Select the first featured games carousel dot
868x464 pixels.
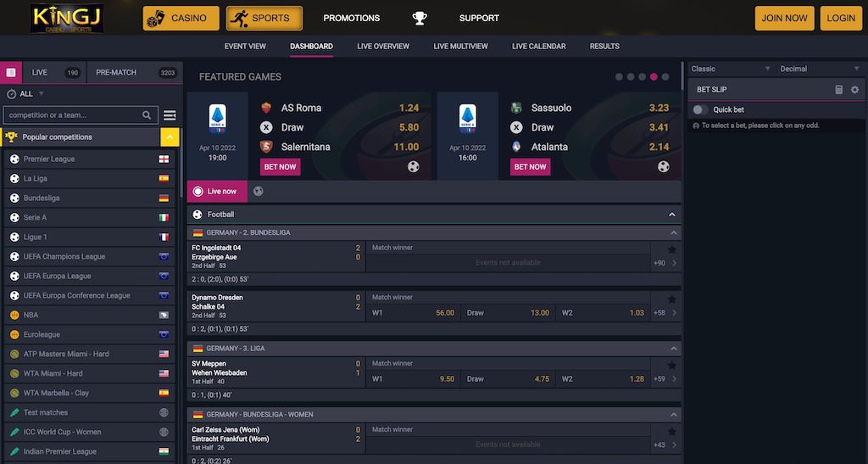(x=619, y=77)
